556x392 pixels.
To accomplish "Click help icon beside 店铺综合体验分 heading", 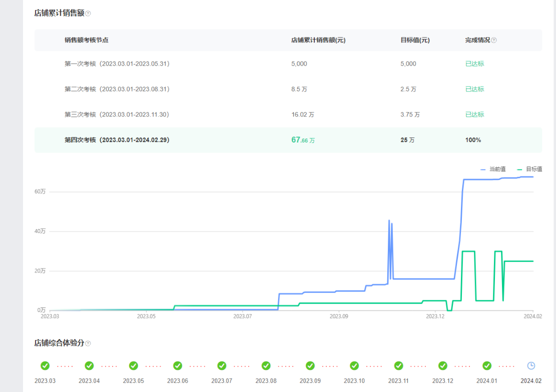I will coord(88,343).
